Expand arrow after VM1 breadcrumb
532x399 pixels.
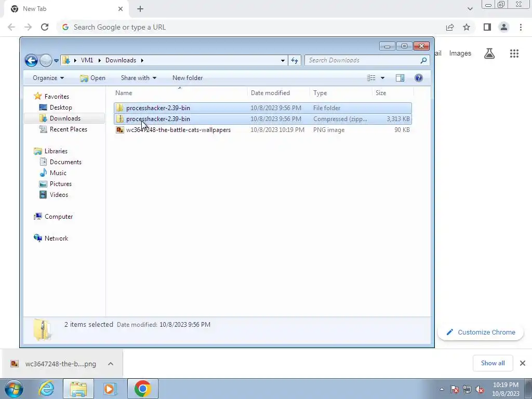[99, 60]
